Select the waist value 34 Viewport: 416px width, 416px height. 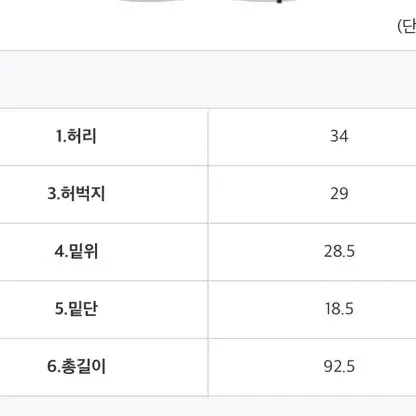point(339,136)
